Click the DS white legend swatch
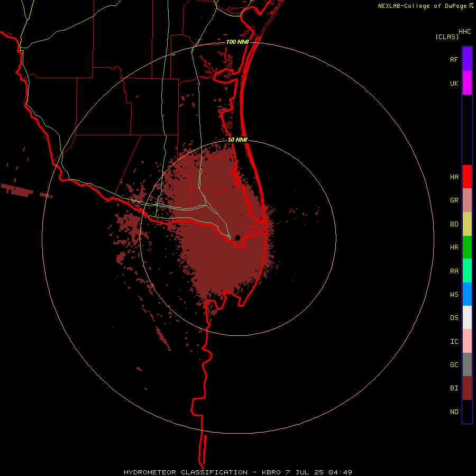Image resolution: width=476 pixels, height=476 pixels. [x=467, y=317]
